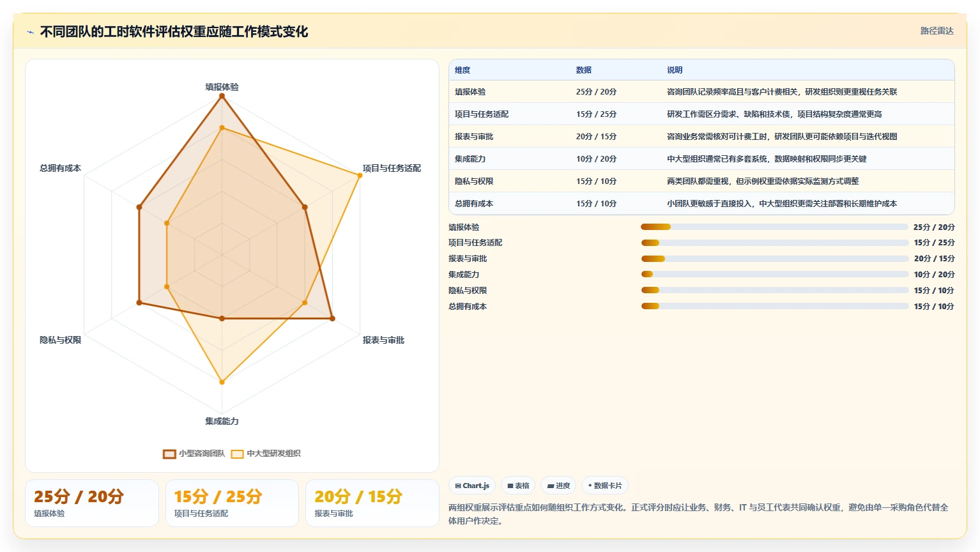Toggle the 中大型研发组织 legend item

266,454
